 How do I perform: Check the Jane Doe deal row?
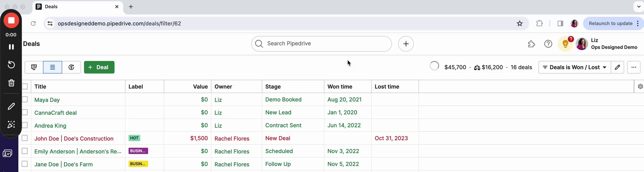tap(25, 164)
